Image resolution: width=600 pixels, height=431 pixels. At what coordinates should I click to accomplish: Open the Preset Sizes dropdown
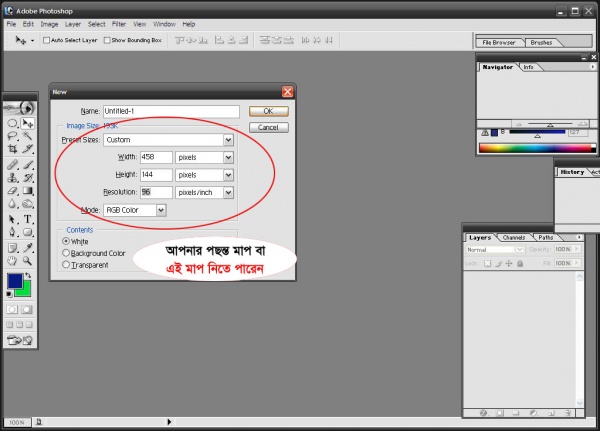click(x=228, y=140)
